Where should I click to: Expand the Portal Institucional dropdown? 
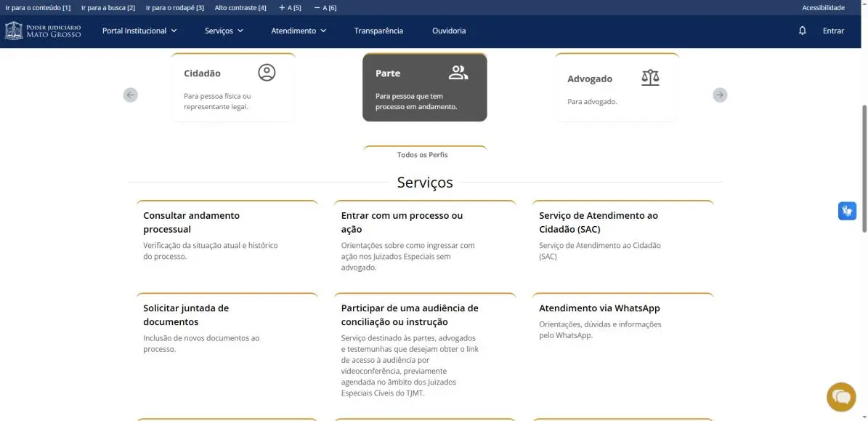pyautogui.click(x=139, y=31)
